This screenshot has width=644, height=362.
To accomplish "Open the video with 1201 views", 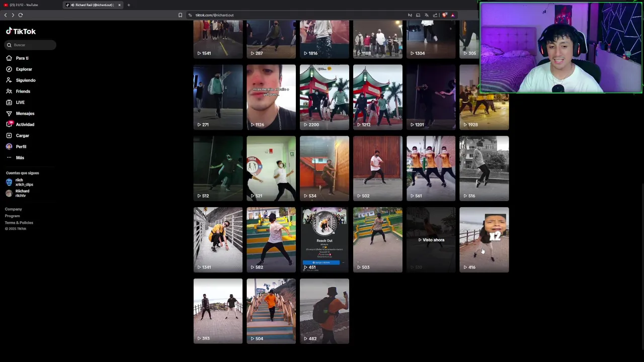I will (x=431, y=97).
